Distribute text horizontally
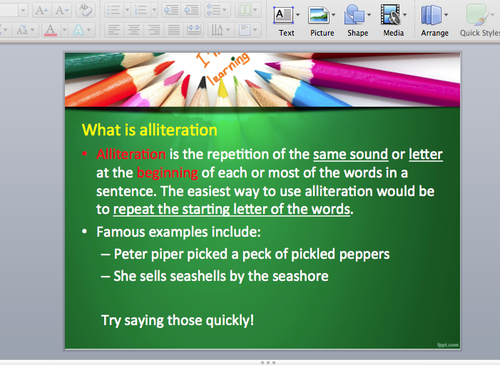The width and height of the screenshot is (500, 365). tap(194, 30)
